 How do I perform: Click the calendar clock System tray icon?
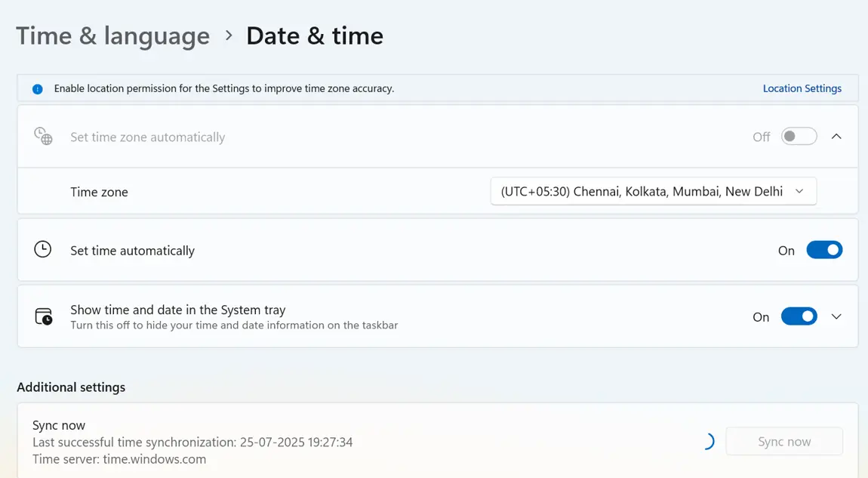tap(44, 316)
